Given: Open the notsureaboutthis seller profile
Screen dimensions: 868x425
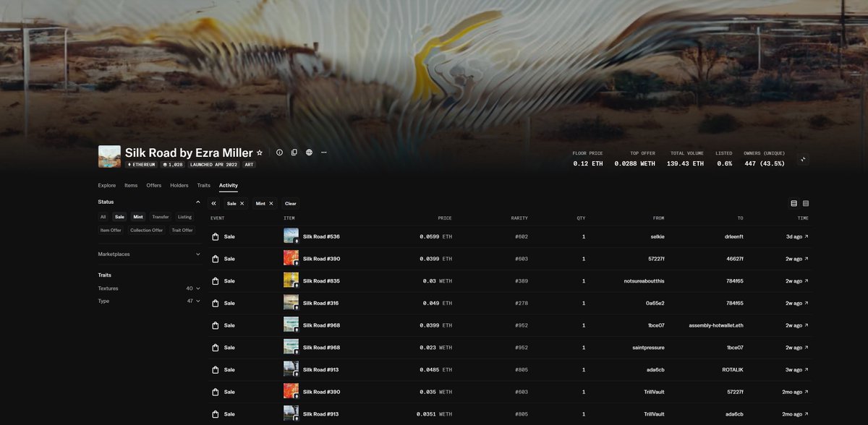Looking at the screenshot, I should 644,281.
